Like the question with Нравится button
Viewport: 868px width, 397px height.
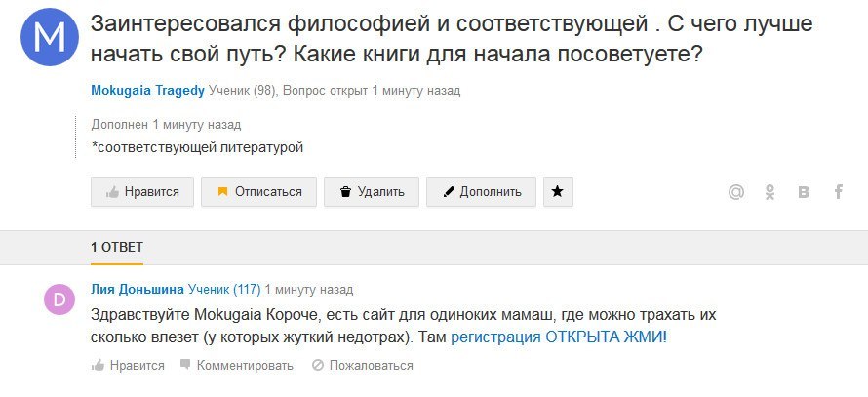[x=142, y=191]
